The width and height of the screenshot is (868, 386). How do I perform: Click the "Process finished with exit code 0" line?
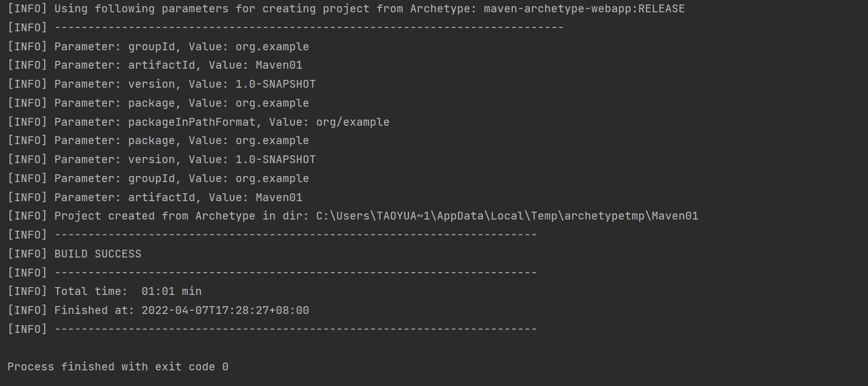click(x=117, y=367)
